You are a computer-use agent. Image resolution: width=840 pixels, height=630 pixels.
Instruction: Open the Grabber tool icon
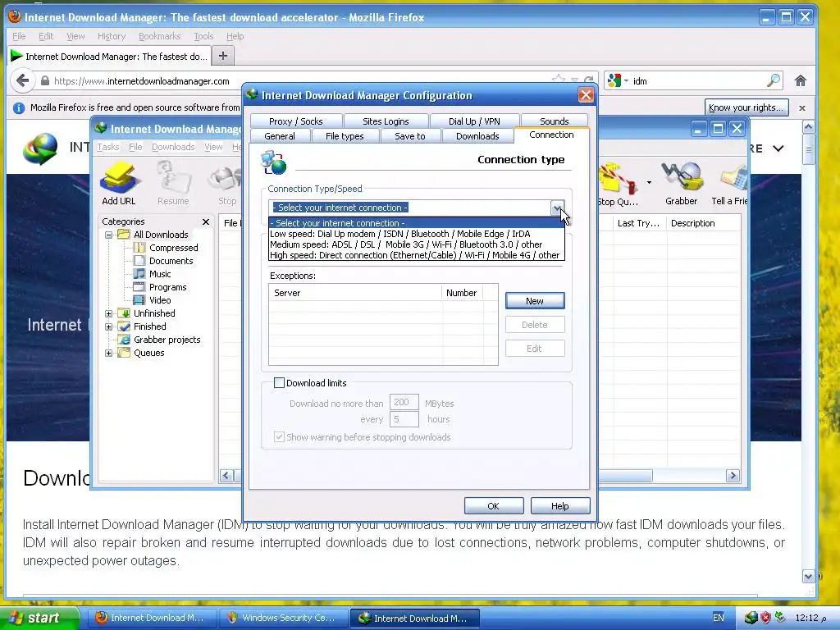[682, 184]
